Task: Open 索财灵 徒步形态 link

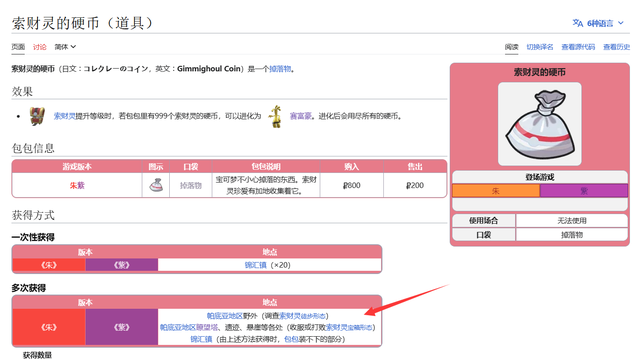Action: [302, 316]
